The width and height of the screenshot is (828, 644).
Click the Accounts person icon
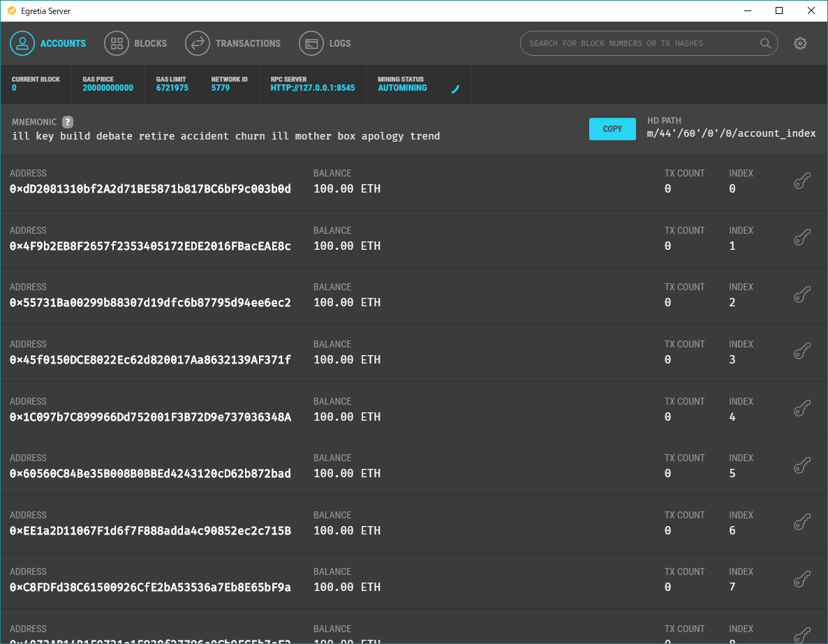(22, 43)
